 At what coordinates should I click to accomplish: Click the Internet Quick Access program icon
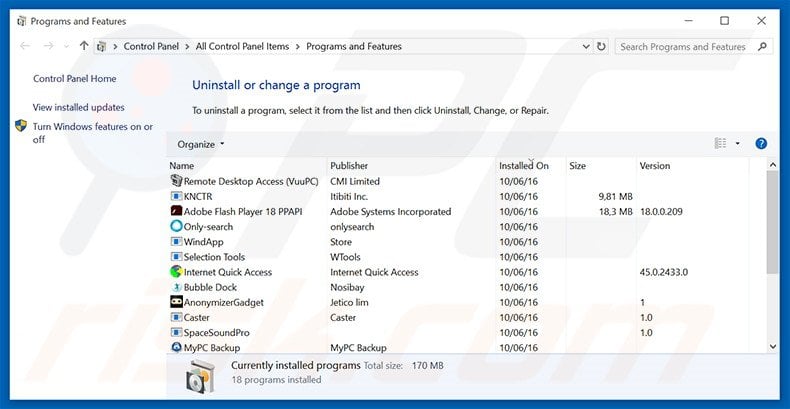coord(176,271)
